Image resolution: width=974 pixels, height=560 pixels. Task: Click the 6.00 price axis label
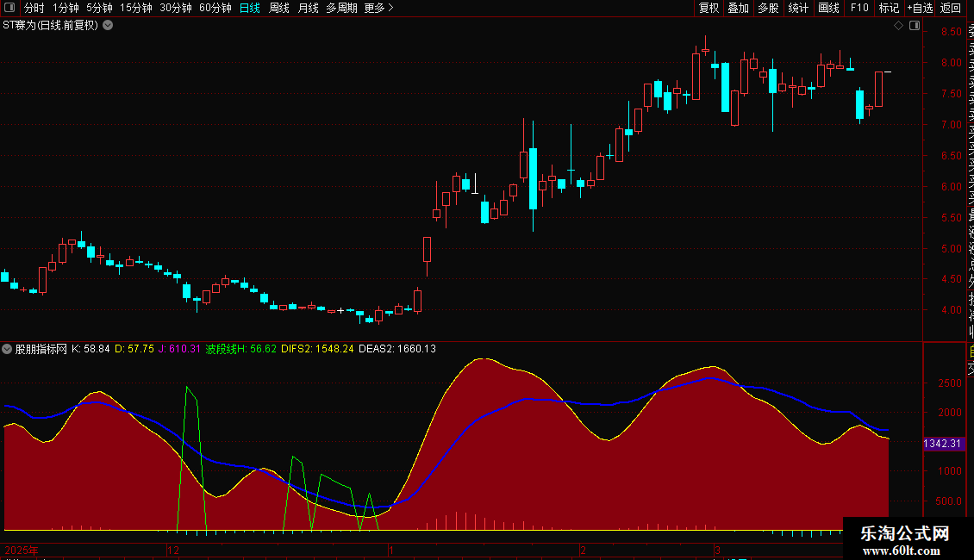pyautogui.click(x=952, y=187)
